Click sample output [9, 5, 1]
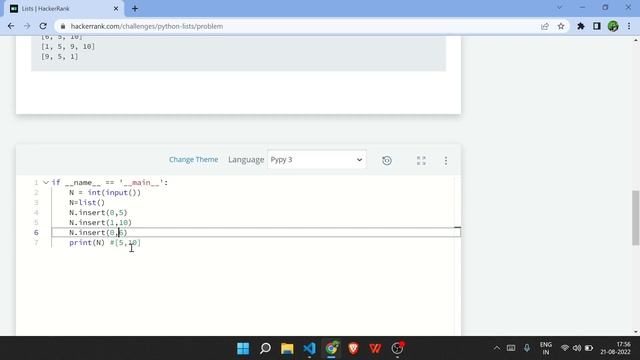Screen dimensions: 640x360 click(x=60, y=56)
